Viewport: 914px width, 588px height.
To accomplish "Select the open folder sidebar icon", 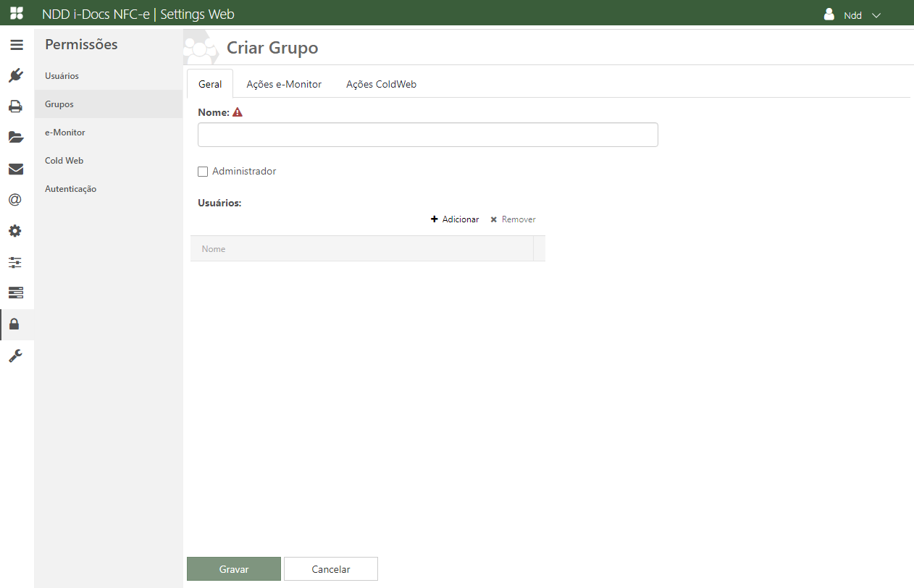I will pos(16,138).
